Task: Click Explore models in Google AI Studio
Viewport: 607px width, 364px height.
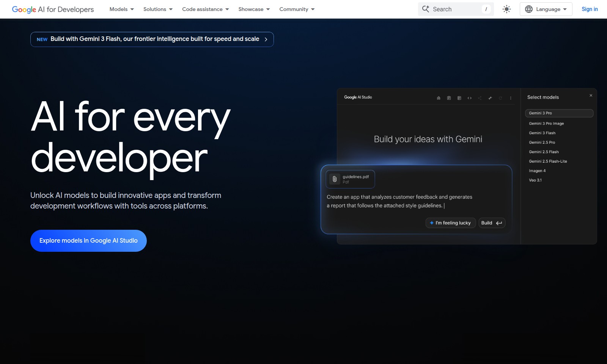Action: (88, 241)
